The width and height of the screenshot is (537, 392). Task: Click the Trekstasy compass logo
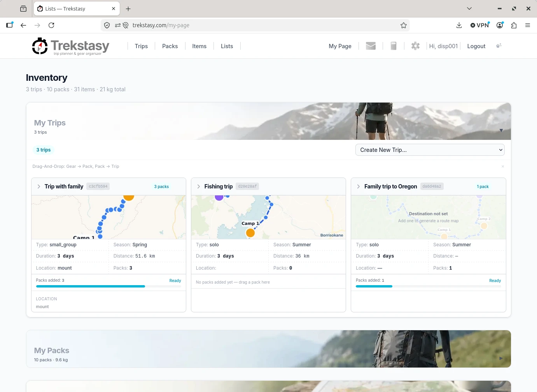pos(40,46)
